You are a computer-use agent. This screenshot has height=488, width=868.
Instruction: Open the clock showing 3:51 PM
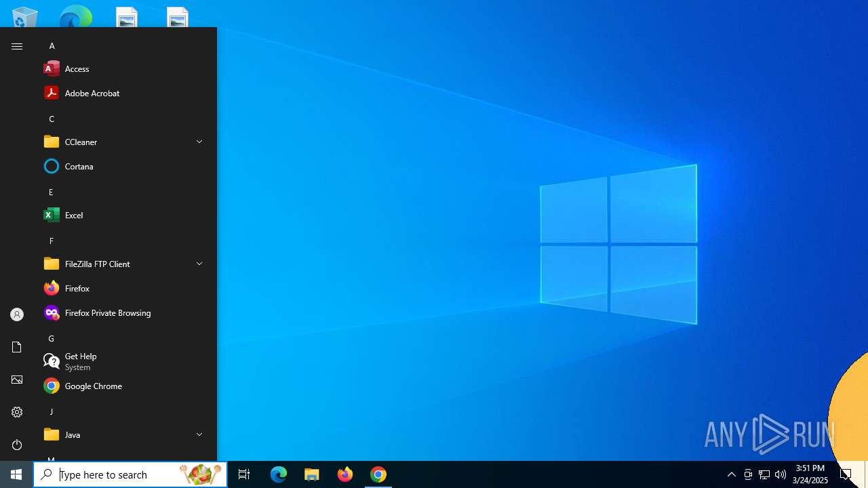810,474
